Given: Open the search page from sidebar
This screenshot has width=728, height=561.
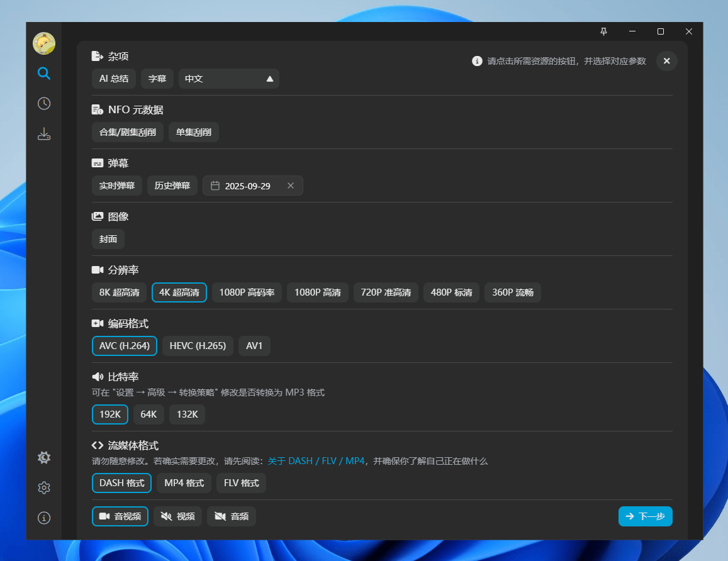Looking at the screenshot, I should pyautogui.click(x=43, y=74).
